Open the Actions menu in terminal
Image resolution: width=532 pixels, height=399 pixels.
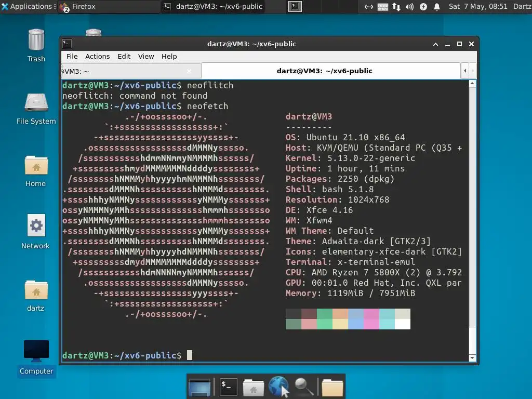97,56
